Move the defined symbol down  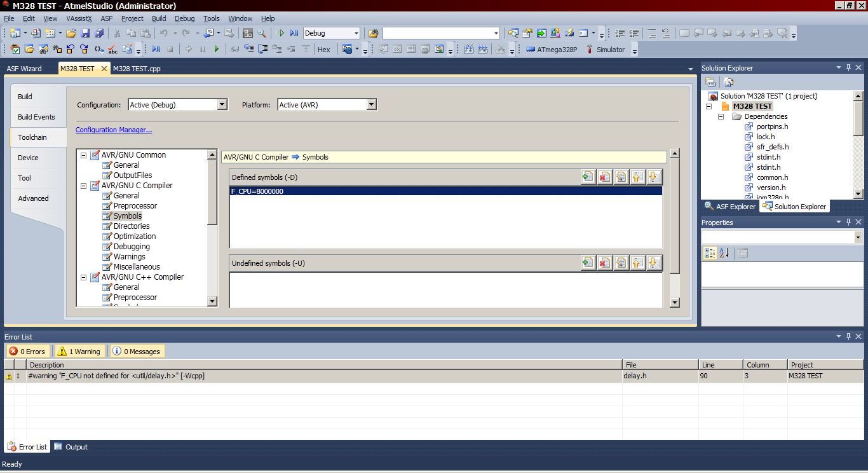click(x=654, y=177)
